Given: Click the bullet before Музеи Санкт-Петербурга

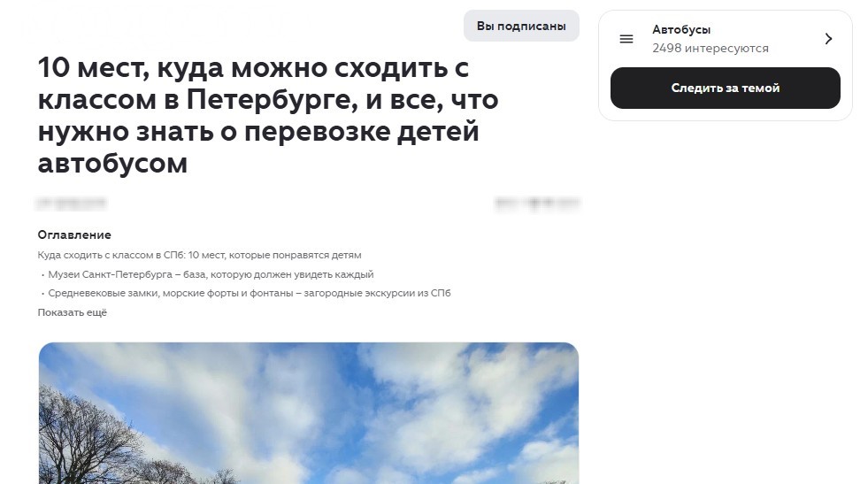Looking at the screenshot, I should coord(42,274).
